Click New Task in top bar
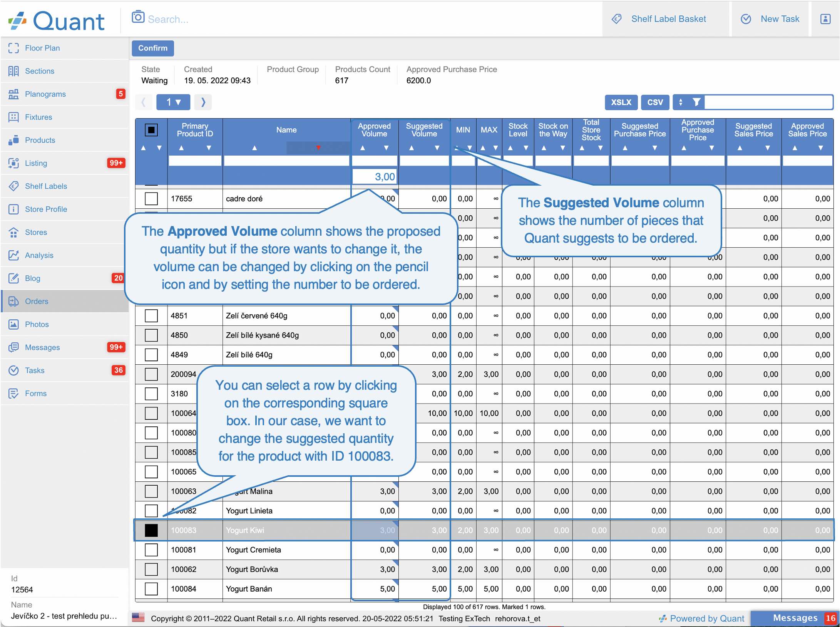840x627 pixels. point(770,19)
